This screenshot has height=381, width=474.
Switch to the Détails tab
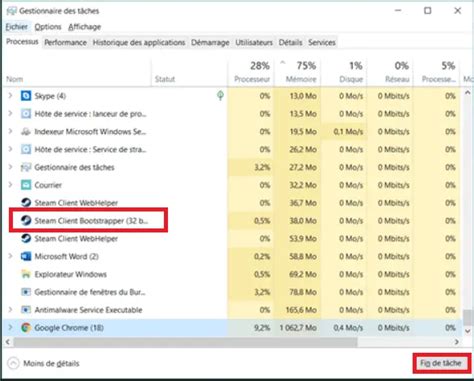(290, 43)
